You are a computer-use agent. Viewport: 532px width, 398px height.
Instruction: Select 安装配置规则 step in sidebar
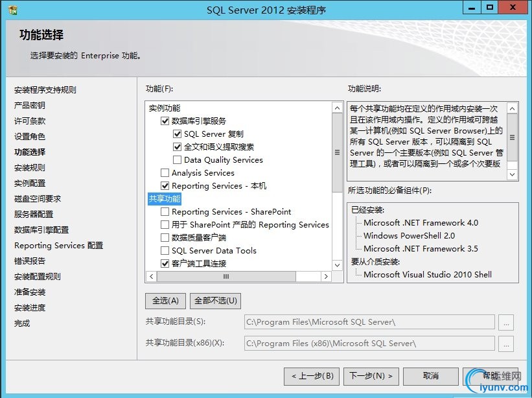coord(38,277)
